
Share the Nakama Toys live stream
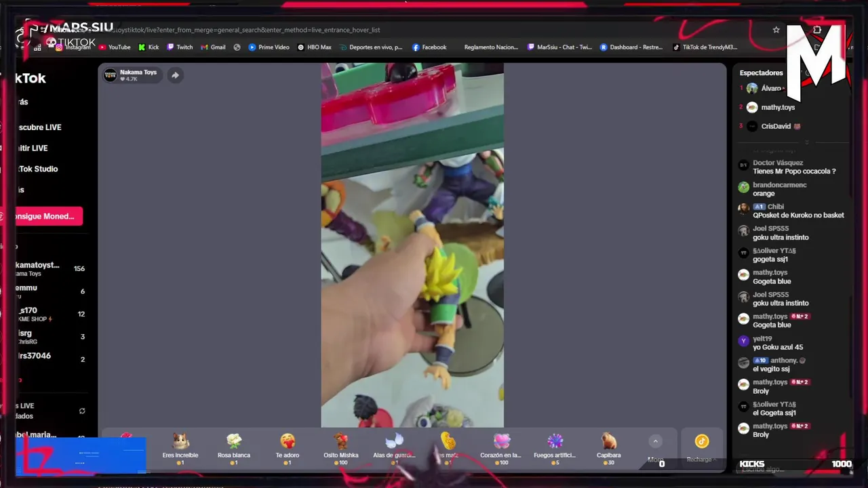point(175,75)
